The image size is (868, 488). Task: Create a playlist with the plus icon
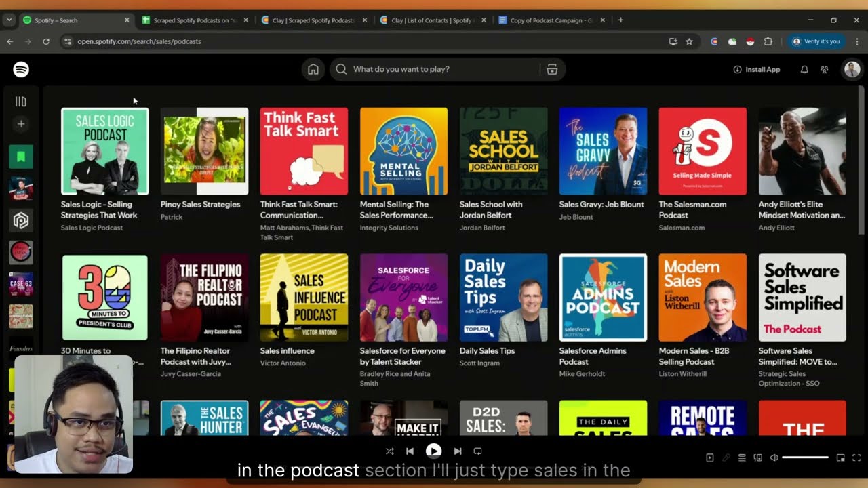coord(21,124)
